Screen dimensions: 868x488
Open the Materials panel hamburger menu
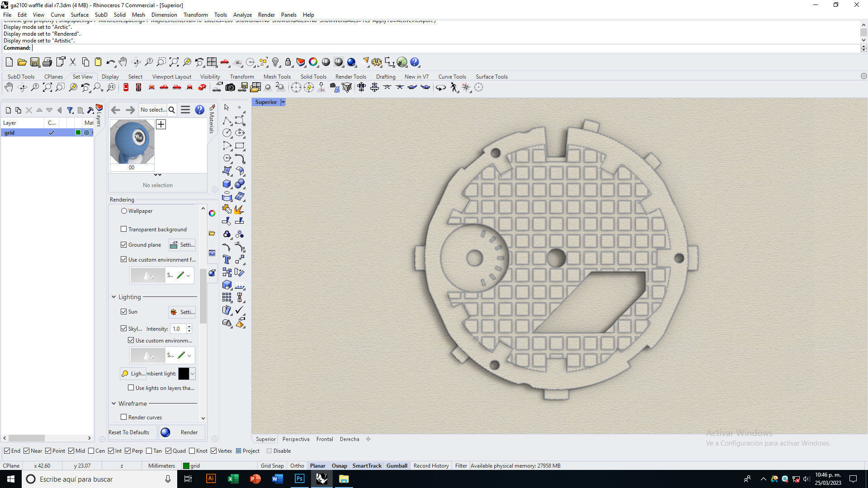[185, 110]
